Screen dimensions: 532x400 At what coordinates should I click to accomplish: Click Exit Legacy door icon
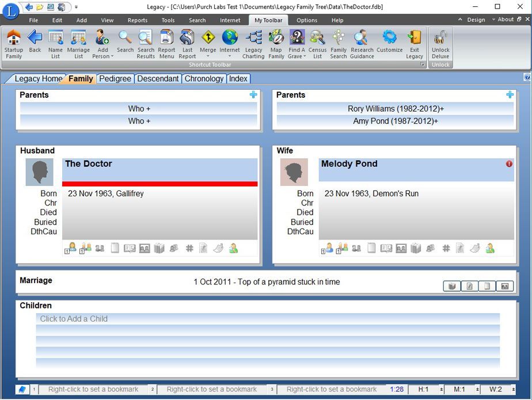point(415,44)
